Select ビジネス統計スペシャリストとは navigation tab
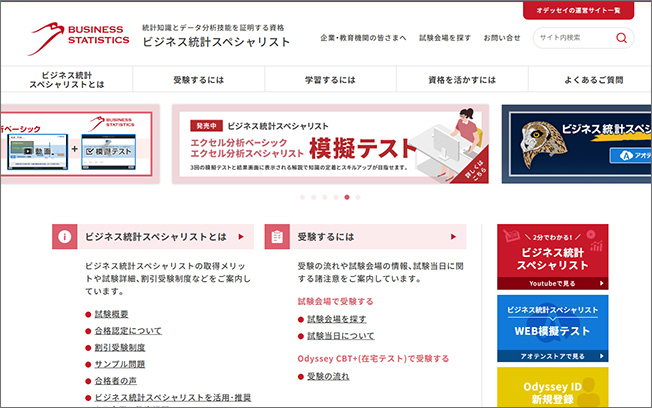 [x=67, y=79]
